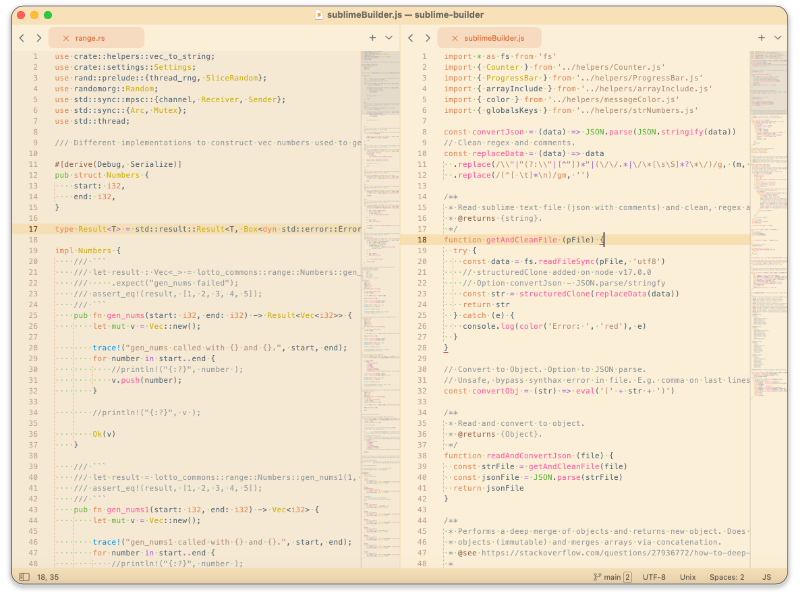Click 'return jsonFile' line
The width and height of the screenshot is (800, 600).
click(488, 488)
